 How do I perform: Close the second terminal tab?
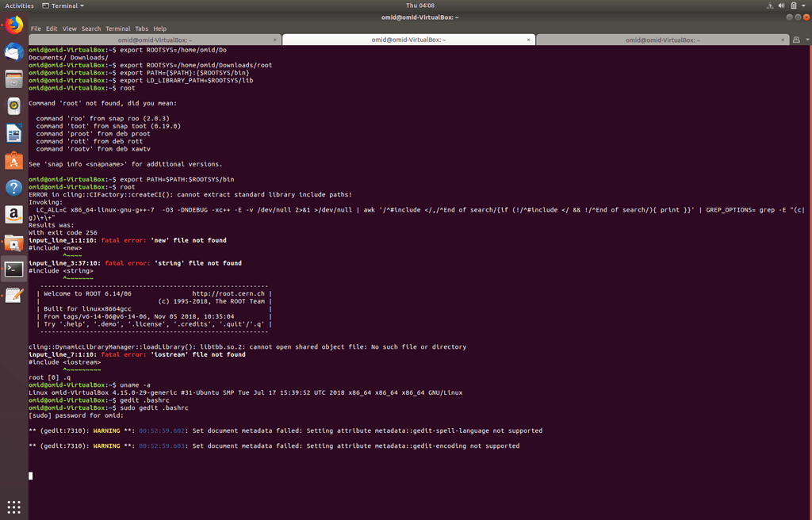click(x=529, y=40)
